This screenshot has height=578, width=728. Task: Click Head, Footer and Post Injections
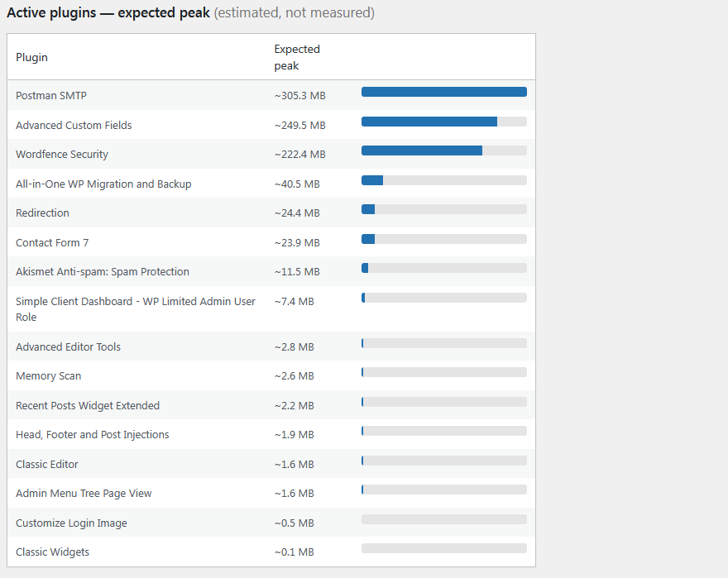[x=93, y=435]
